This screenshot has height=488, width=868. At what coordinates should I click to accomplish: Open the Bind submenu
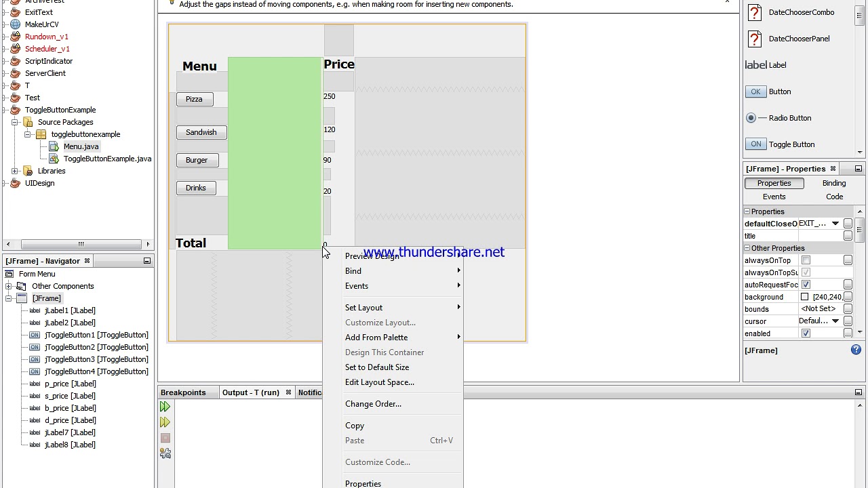(393, 271)
